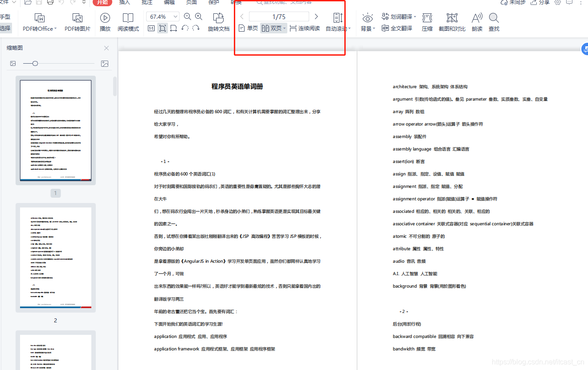Click the PDF转图片 convert-to-image icon
The width and height of the screenshot is (588, 370).
(78, 18)
